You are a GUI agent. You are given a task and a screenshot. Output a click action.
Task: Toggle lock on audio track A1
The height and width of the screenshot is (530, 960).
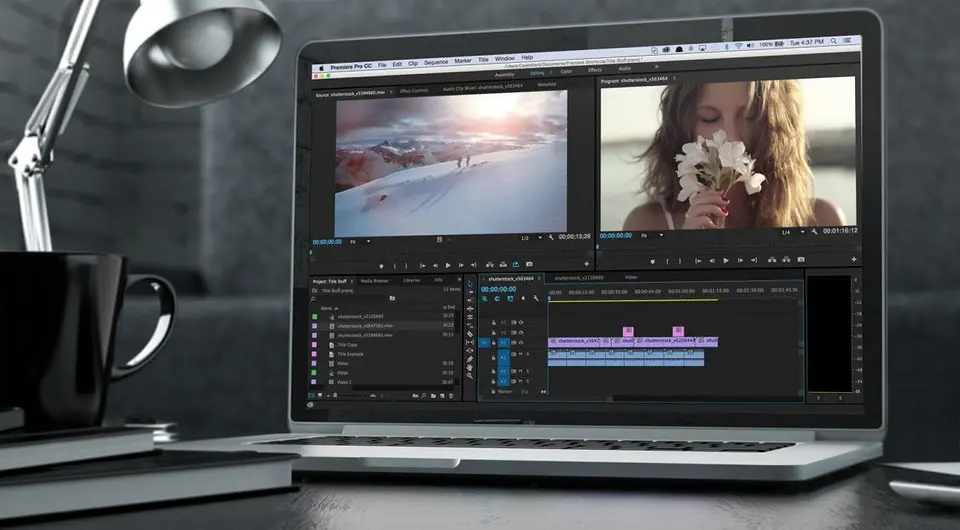point(493,357)
